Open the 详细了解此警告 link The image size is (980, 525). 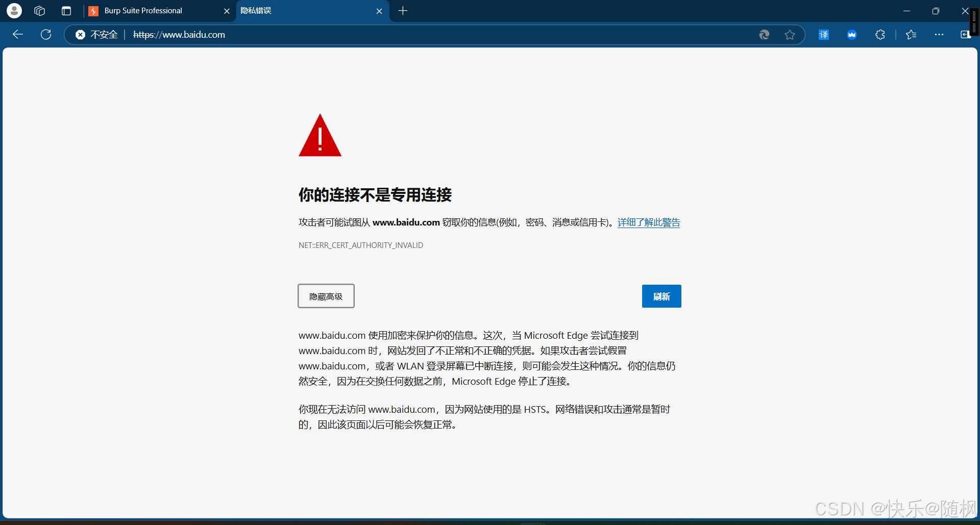coord(649,222)
